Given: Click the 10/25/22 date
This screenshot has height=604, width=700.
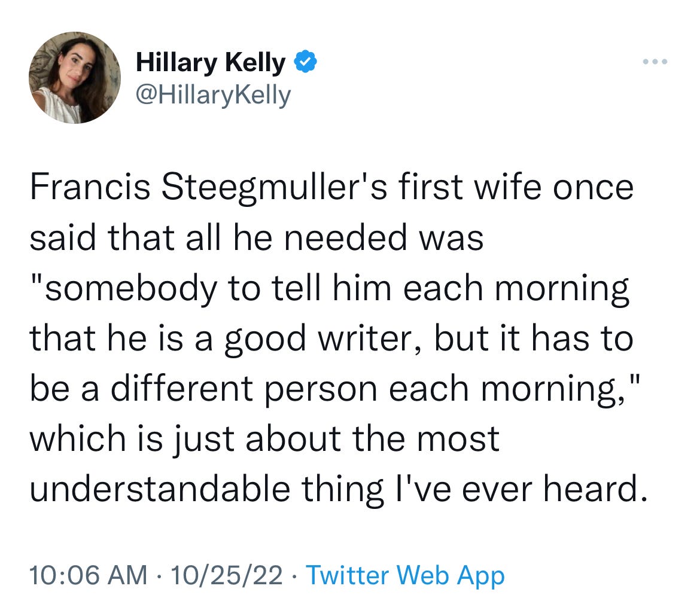Looking at the screenshot, I should pos(226,575).
